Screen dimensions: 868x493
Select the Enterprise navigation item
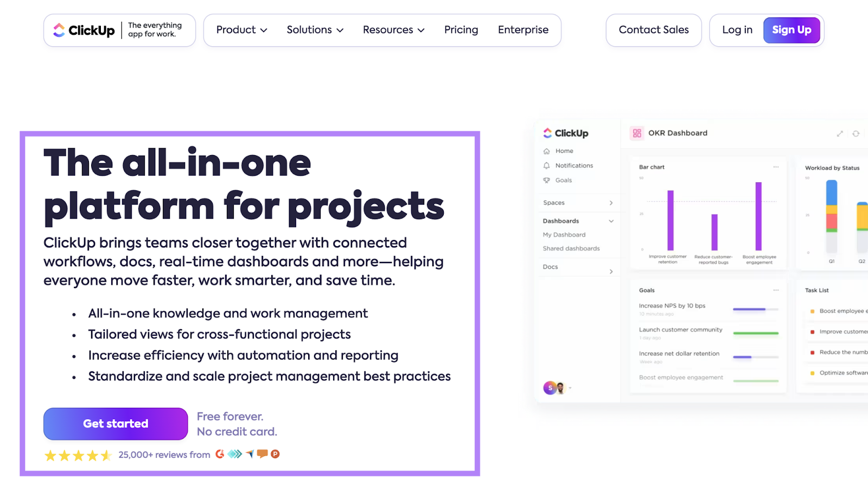click(522, 30)
